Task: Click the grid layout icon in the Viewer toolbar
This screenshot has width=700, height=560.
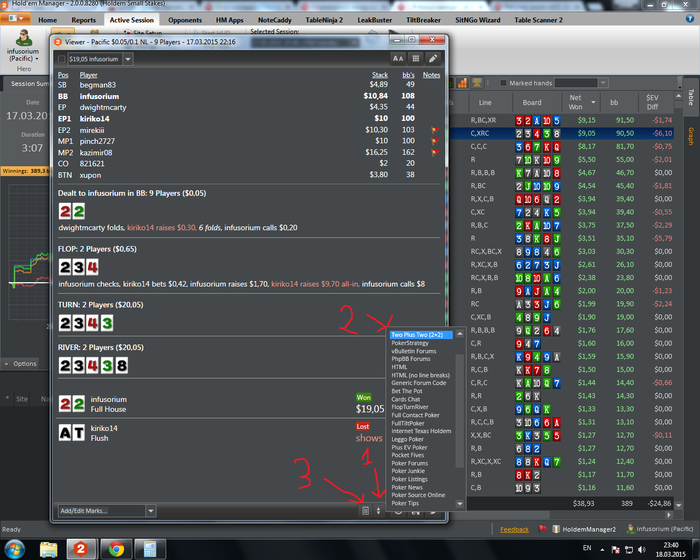Action: pos(416,59)
